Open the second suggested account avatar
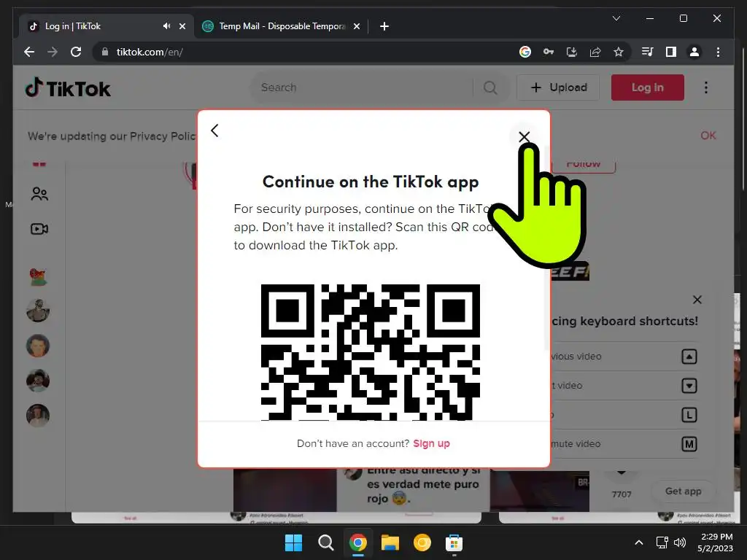The image size is (747, 560). pyautogui.click(x=38, y=311)
